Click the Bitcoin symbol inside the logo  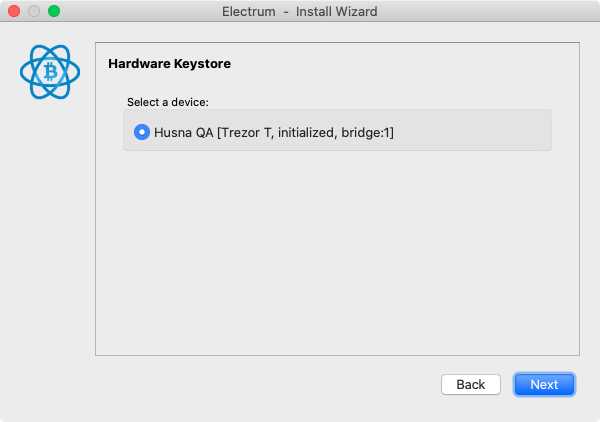tap(50, 72)
